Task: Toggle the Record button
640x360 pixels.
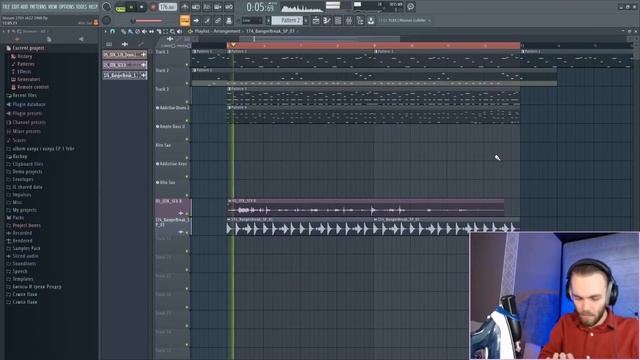Action: (x=153, y=7)
